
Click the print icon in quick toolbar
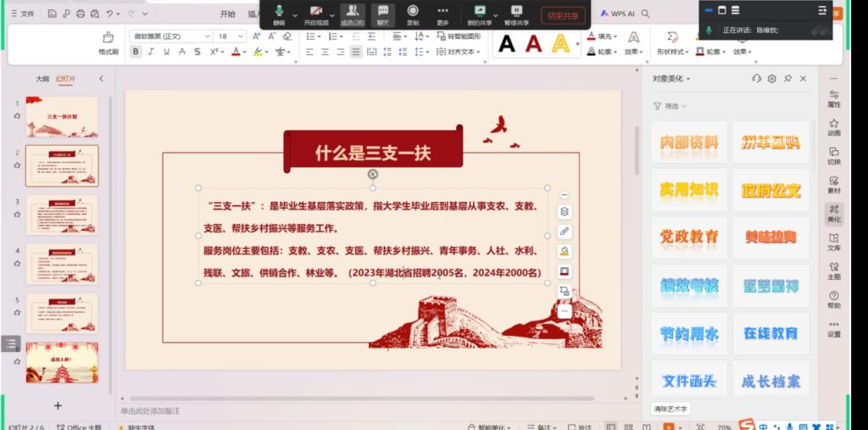click(81, 14)
